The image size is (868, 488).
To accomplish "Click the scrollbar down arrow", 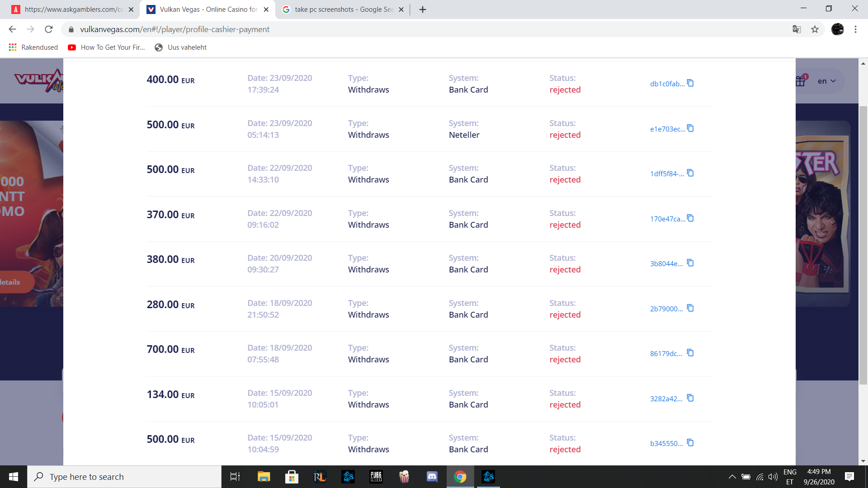I will click(x=863, y=461).
